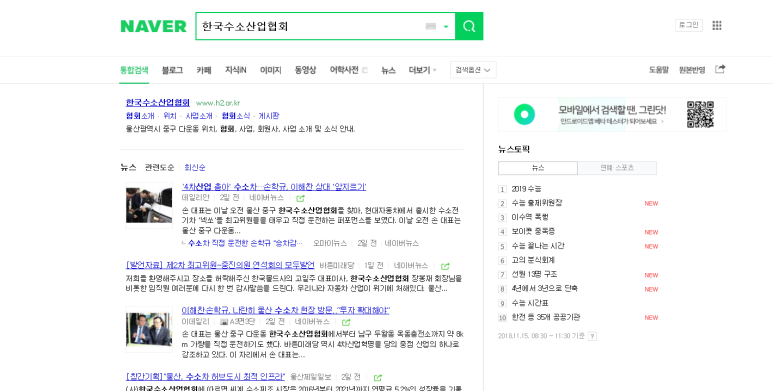The width and height of the screenshot is (773, 391).
Task: Click the A3면3단 newspaper icon label
Action: pyautogui.click(x=237, y=321)
